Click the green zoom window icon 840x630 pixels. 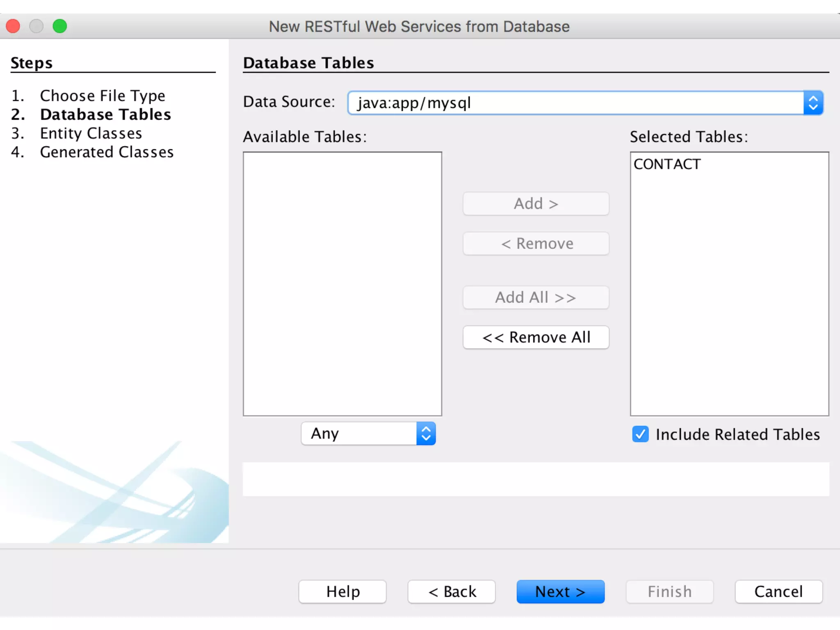point(60,26)
